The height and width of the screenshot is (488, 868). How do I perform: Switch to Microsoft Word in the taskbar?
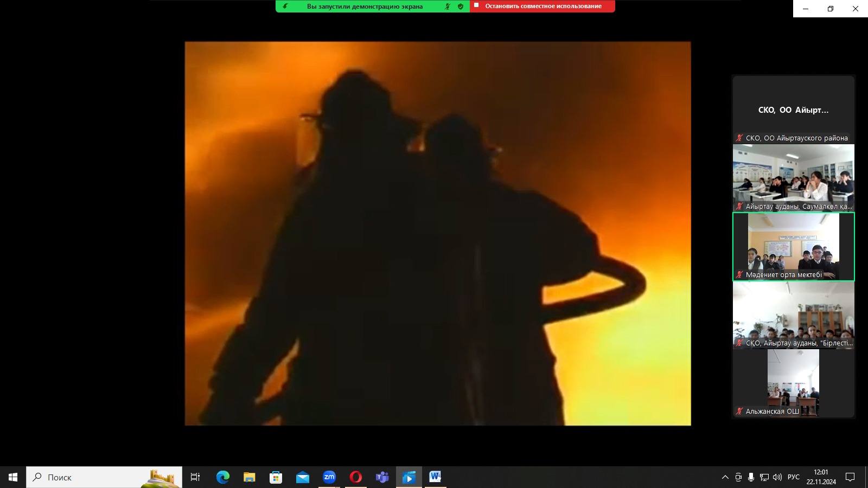[x=435, y=477]
